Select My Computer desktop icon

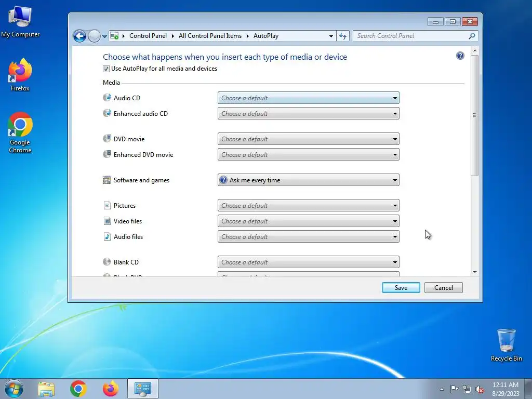coord(20,21)
